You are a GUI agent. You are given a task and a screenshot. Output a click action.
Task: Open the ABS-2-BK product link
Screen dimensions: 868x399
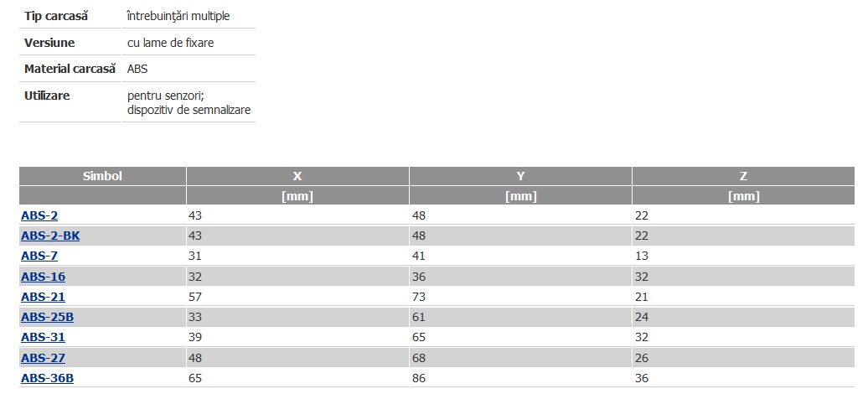(50, 236)
